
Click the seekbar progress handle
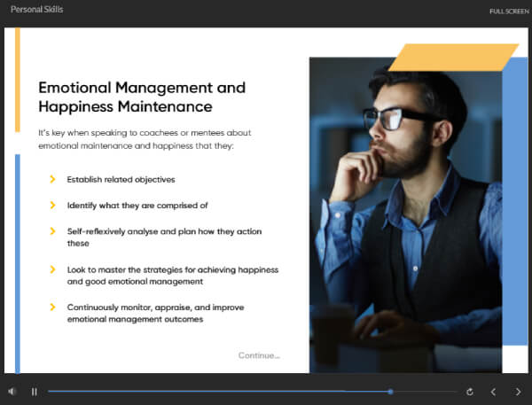(x=390, y=391)
